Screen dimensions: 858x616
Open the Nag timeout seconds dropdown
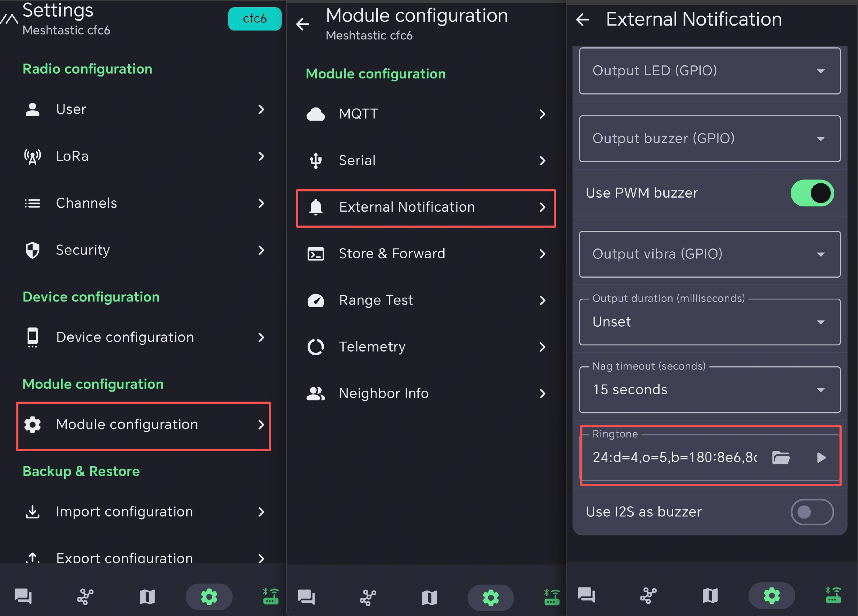pyautogui.click(x=710, y=389)
